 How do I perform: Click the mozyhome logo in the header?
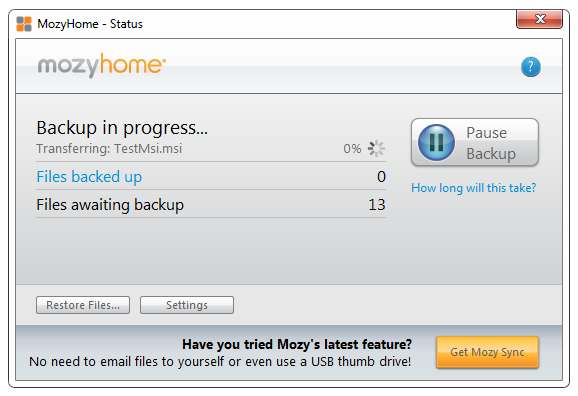click(x=102, y=65)
